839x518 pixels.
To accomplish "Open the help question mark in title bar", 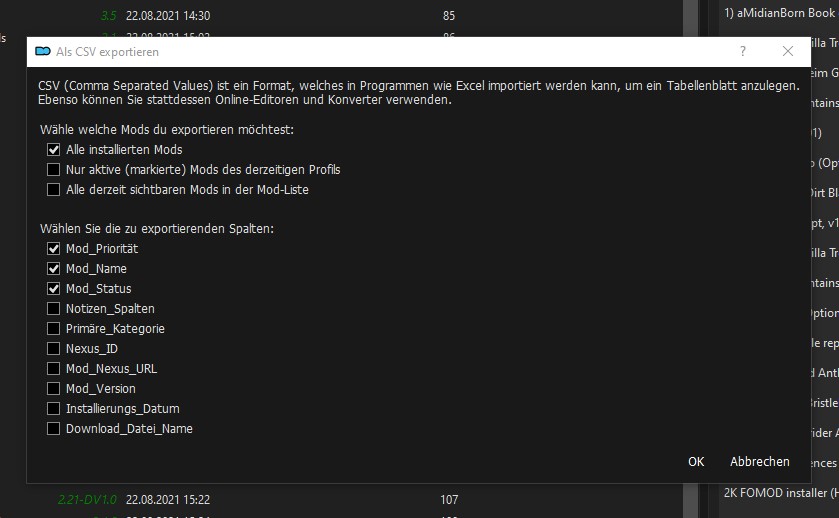I will 743,51.
